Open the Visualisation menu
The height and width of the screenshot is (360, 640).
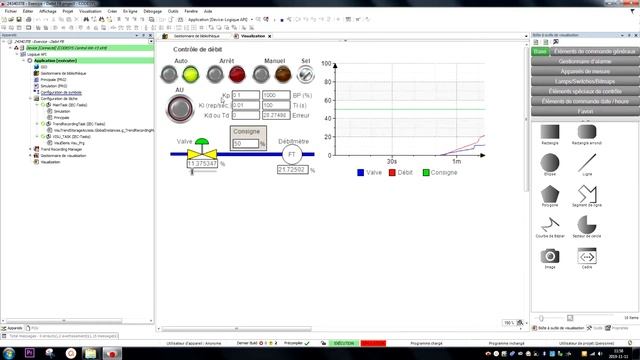90,11
